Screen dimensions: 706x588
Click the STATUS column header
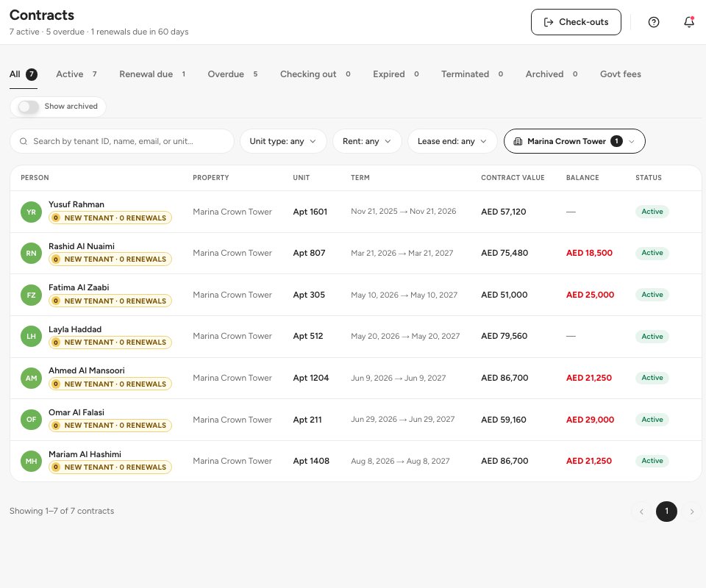tap(649, 178)
